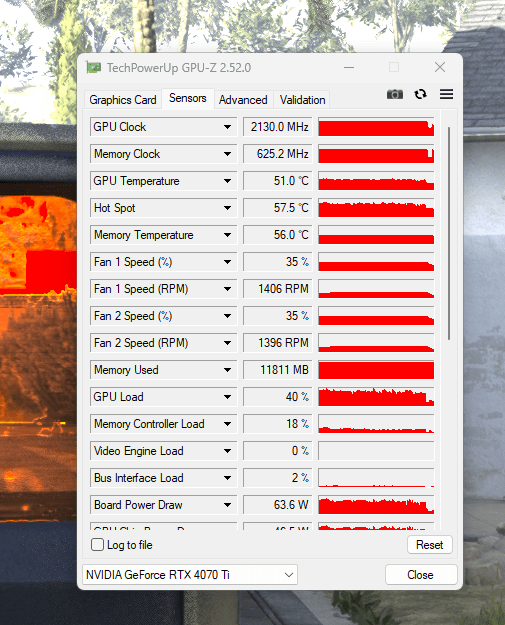The width and height of the screenshot is (505, 625).
Task: Click the GPU Temperature history graph
Action: (x=376, y=181)
